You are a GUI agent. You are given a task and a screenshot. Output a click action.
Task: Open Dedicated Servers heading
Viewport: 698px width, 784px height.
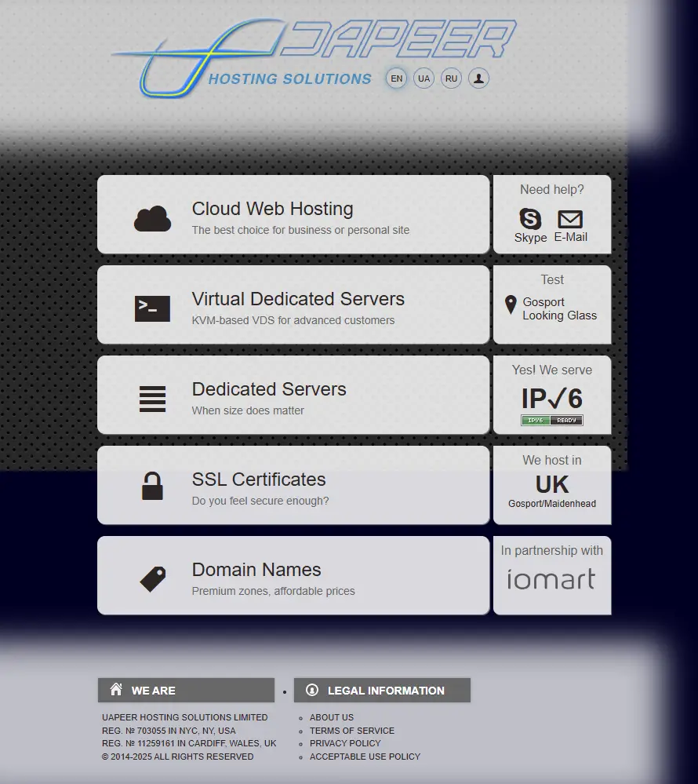tap(269, 389)
